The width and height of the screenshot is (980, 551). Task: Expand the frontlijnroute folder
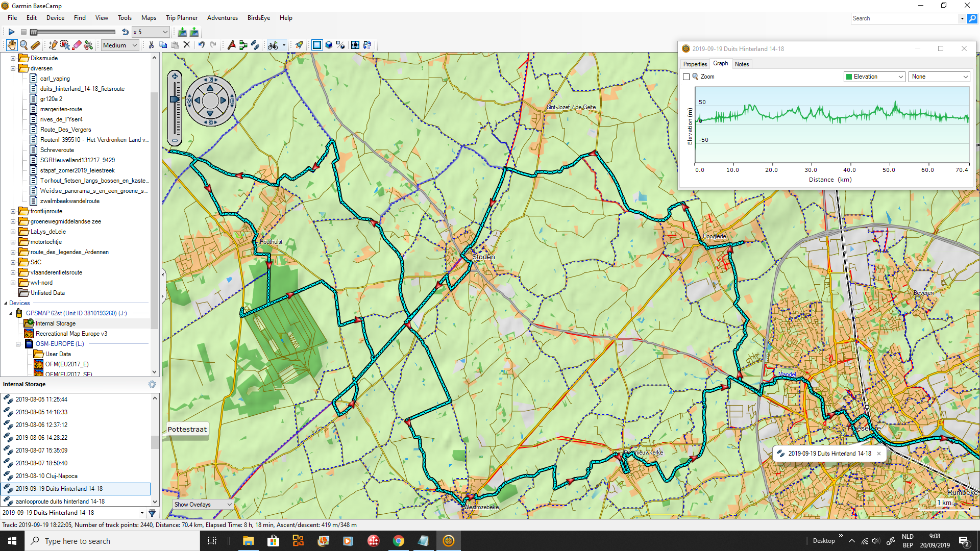[13, 211]
